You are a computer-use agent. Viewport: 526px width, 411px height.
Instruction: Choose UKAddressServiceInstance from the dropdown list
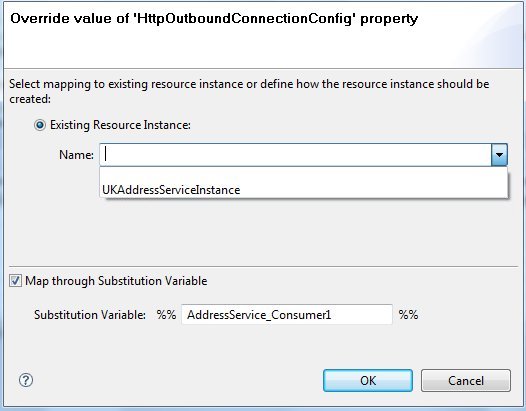pos(304,190)
